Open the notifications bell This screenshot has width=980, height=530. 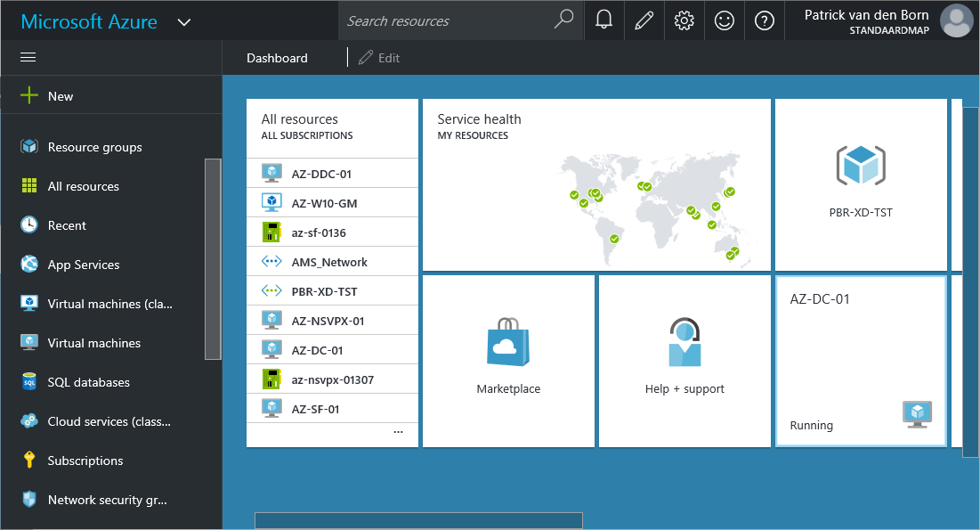(603, 20)
